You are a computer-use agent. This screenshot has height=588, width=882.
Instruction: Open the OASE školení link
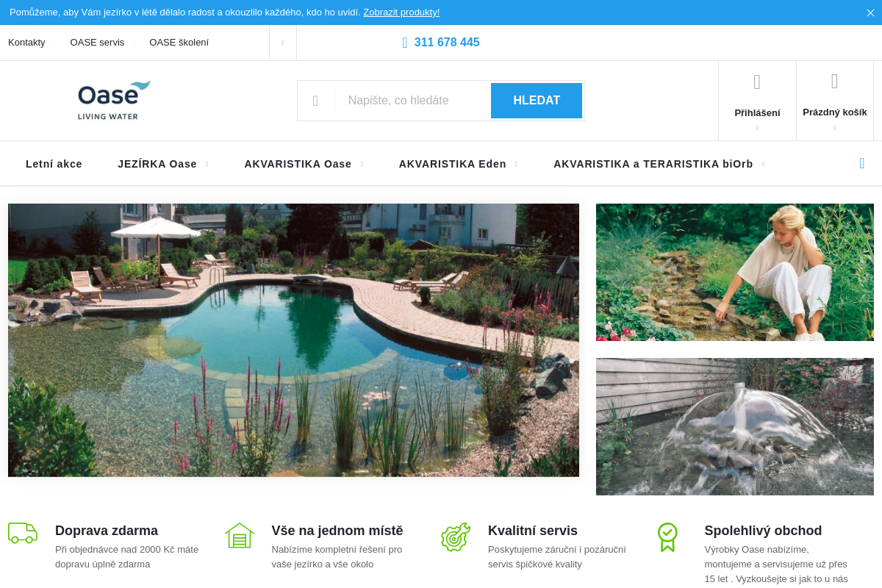(x=179, y=43)
